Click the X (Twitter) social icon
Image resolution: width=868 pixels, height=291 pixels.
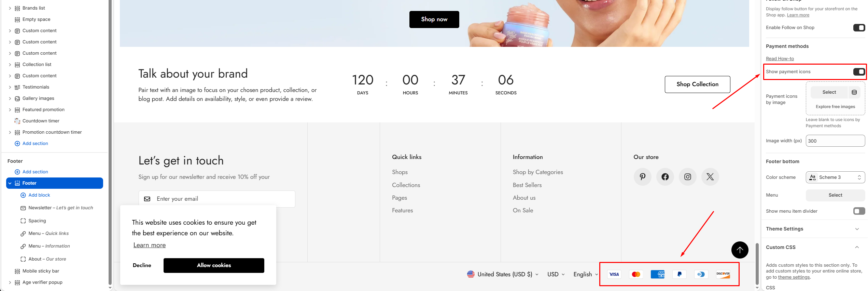(x=710, y=177)
